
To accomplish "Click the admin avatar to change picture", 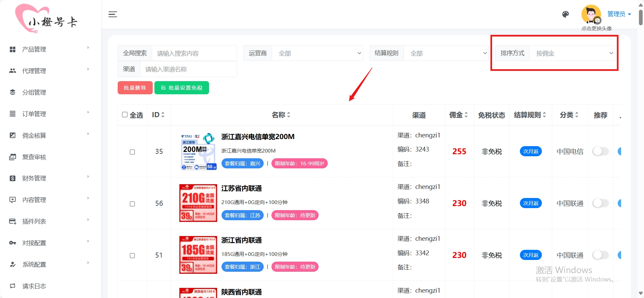I will click(x=591, y=14).
